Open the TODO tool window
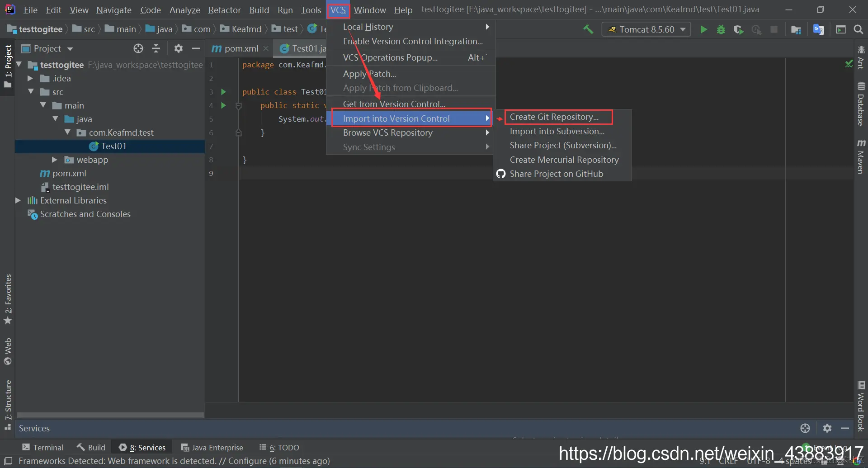The height and width of the screenshot is (468, 868). [x=279, y=448]
